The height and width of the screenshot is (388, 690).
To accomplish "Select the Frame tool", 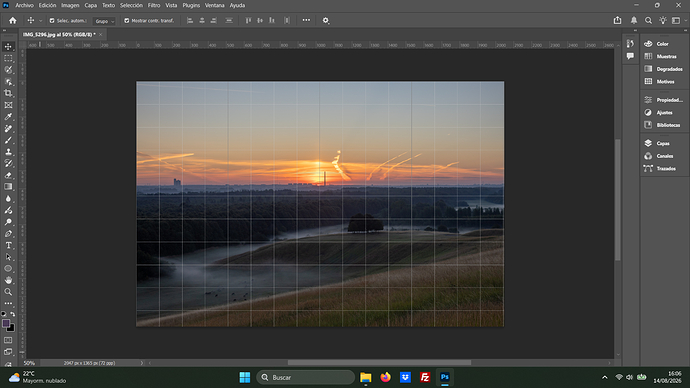I will [8, 105].
